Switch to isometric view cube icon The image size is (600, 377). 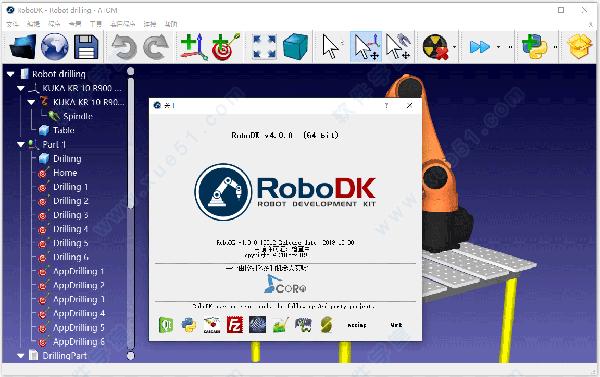(295, 47)
